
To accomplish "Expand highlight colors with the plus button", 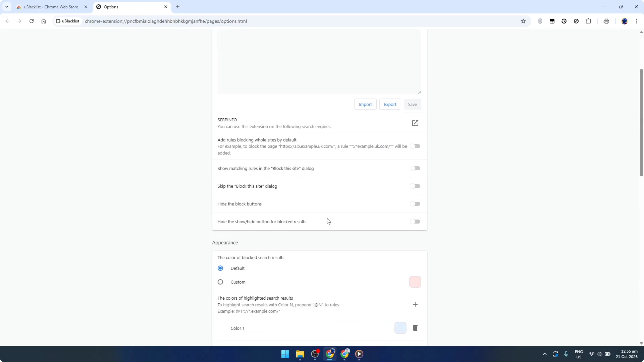I will pyautogui.click(x=415, y=304).
